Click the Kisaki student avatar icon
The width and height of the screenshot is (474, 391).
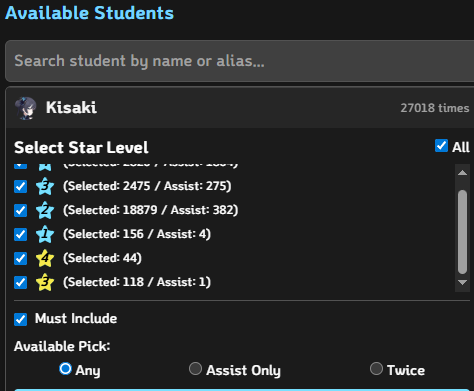(x=26, y=108)
